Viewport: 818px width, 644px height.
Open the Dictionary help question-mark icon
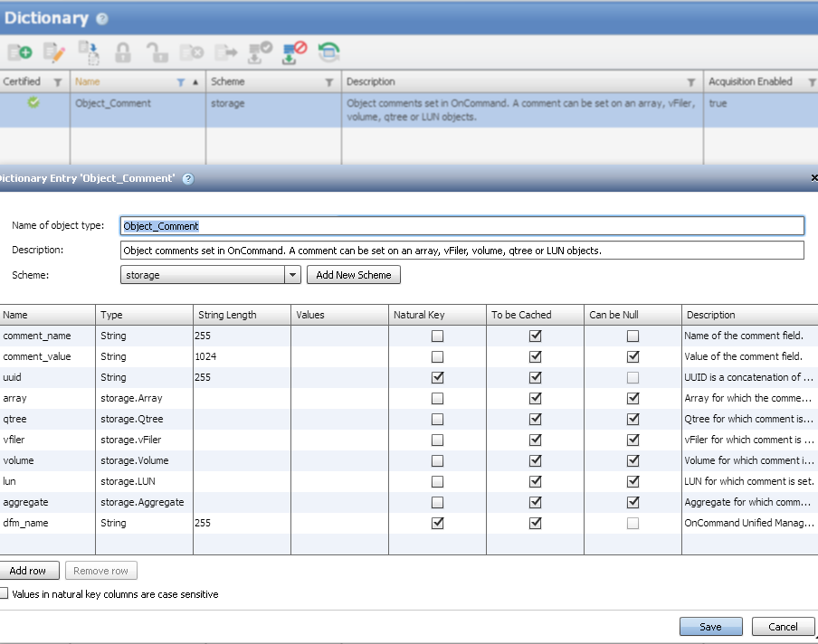(x=102, y=19)
